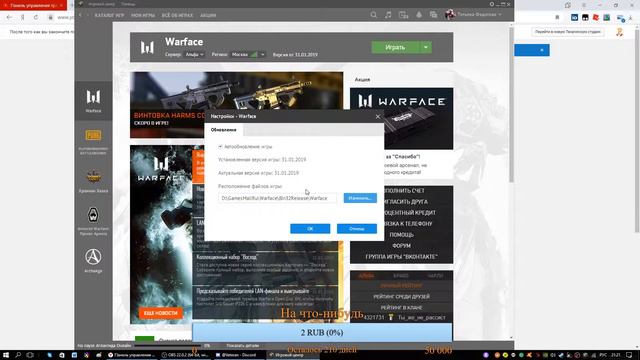Screen dimensions: 640x360
Task: Open the Help link in side menu
Action: click(401, 235)
